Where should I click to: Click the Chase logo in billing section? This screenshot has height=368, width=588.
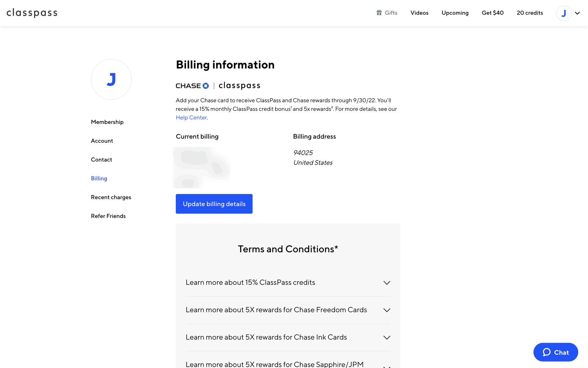tap(192, 86)
